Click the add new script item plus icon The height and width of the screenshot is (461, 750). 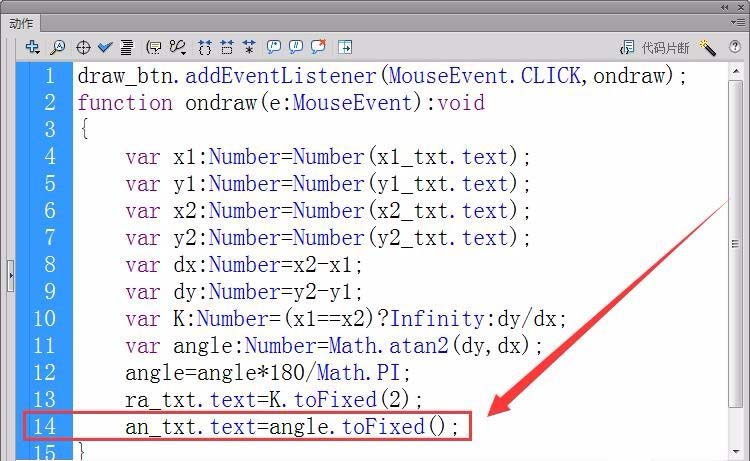[x=33, y=47]
